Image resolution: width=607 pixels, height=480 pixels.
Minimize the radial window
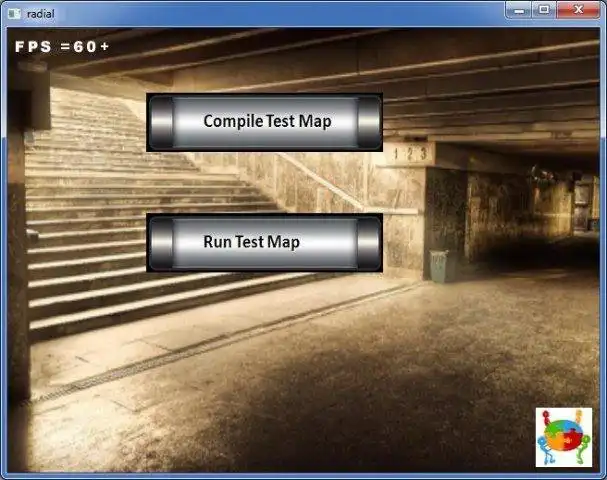[519, 10]
